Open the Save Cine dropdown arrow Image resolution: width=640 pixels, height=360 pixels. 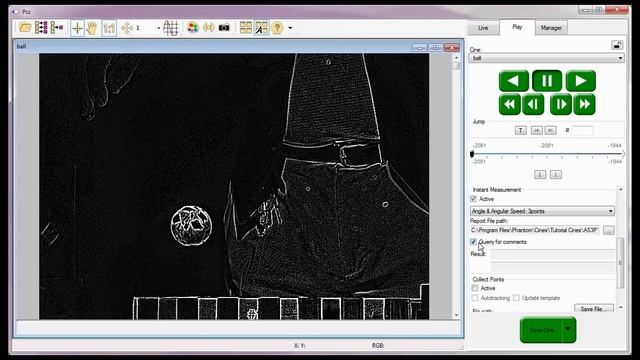(568, 330)
